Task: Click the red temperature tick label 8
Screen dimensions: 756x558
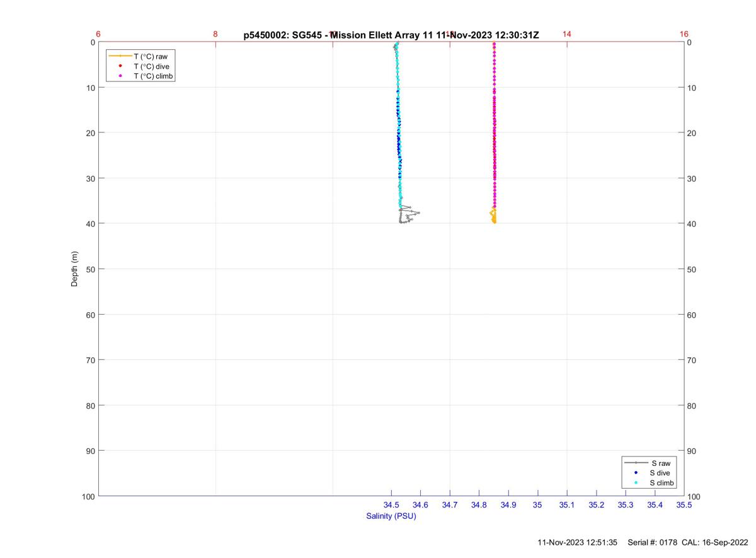Action: 215,34
